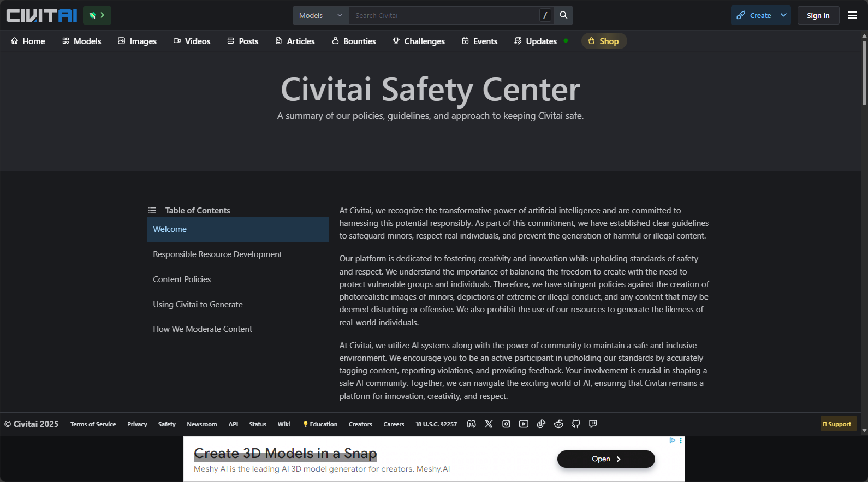
Task: Select Using Civitai to Generate section
Action: [x=238, y=305]
